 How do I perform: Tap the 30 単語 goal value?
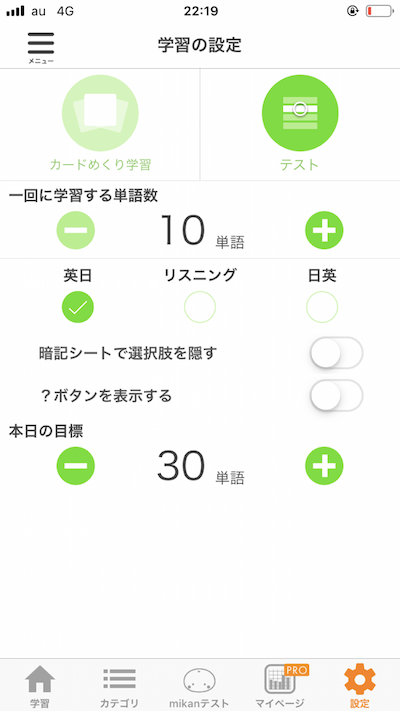click(201, 467)
